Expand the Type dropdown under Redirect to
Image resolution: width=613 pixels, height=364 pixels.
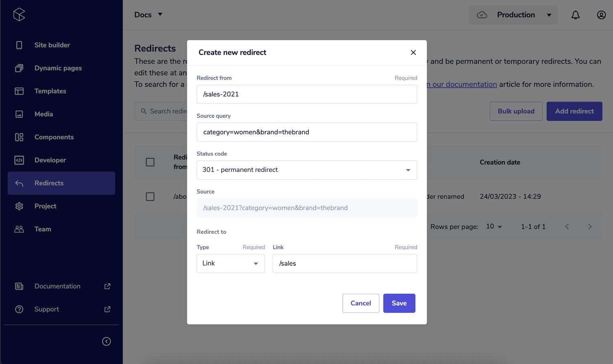[x=230, y=263]
